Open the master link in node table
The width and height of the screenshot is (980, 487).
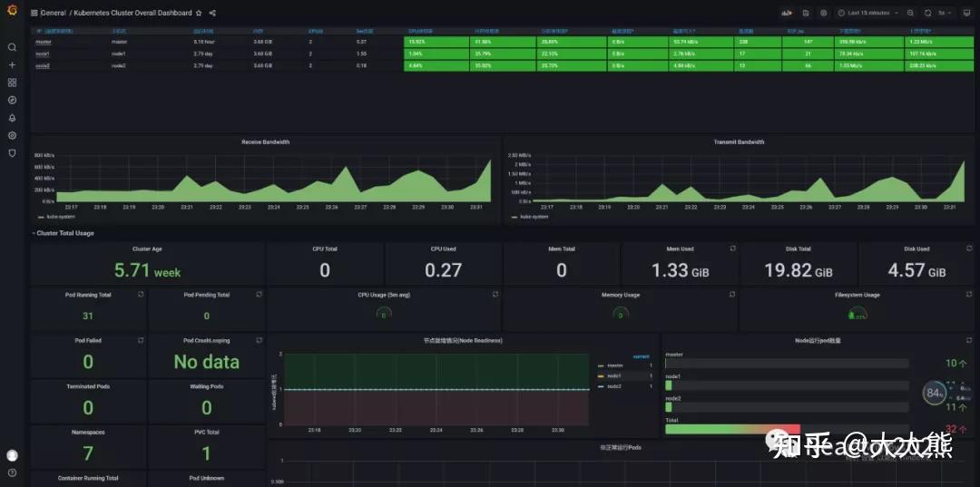pos(44,42)
